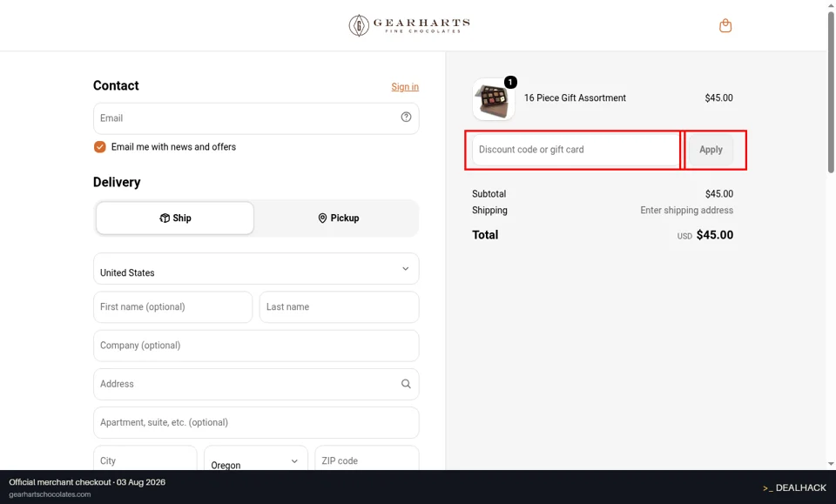
Task: Select the Pickup delivery option
Action: 338,218
